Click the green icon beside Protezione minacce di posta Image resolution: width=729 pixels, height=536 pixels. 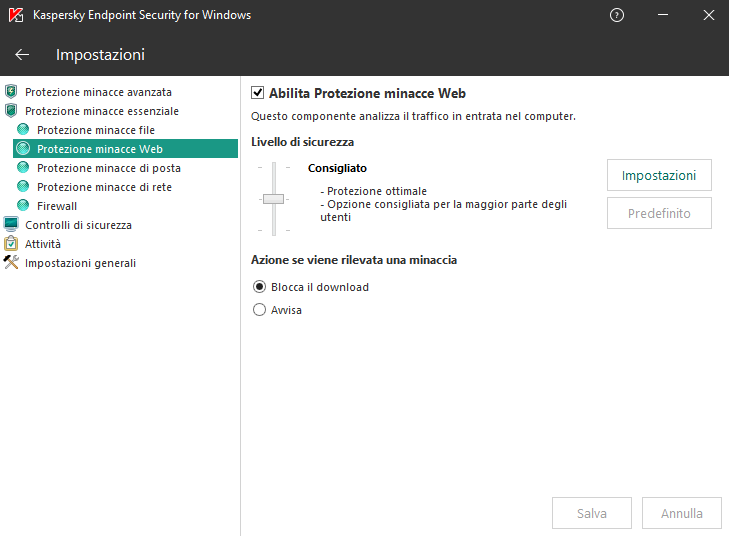coord(23,167)
